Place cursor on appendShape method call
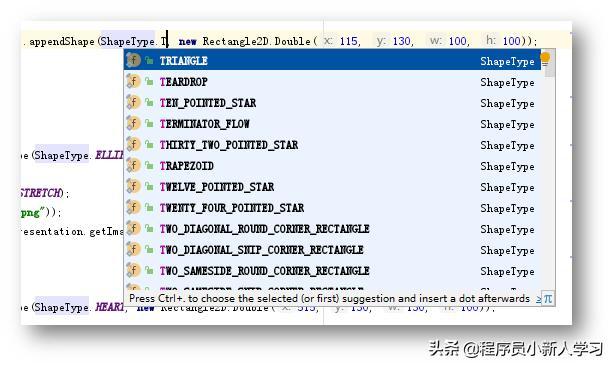This screenshot has height=367, width=614. [62, 41]
